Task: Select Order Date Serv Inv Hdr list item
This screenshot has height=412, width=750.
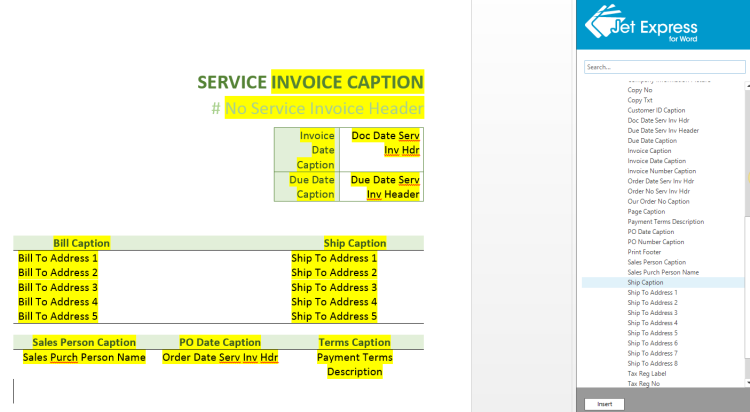Action: (661, 181)
